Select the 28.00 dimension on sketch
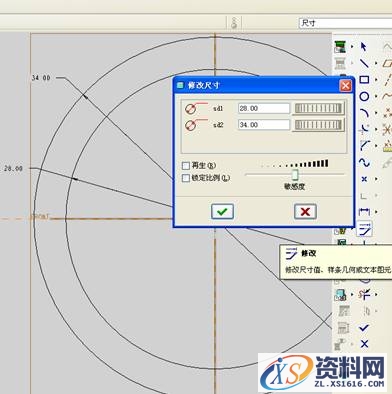The width and height of the screenshot is (392, 394). [13, 169]
